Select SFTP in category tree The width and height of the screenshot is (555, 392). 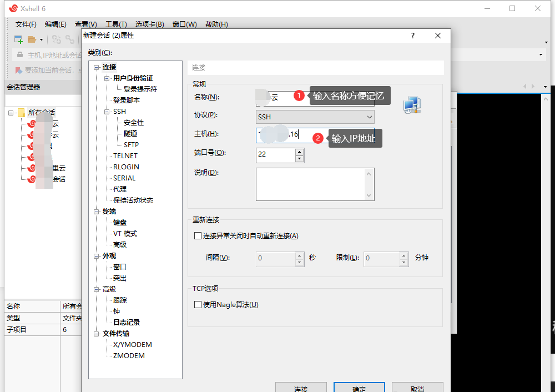(131, 145)
